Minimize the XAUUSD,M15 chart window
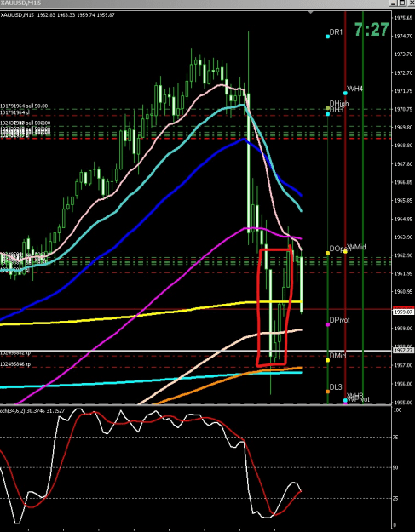The width and height of the screenshot is (415, 532). coord(394,3)
